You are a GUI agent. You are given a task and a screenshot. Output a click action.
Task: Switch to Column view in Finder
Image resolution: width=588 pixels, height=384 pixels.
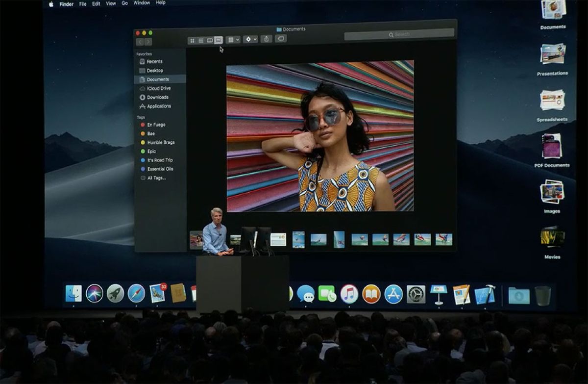click(x=209, y=39)
